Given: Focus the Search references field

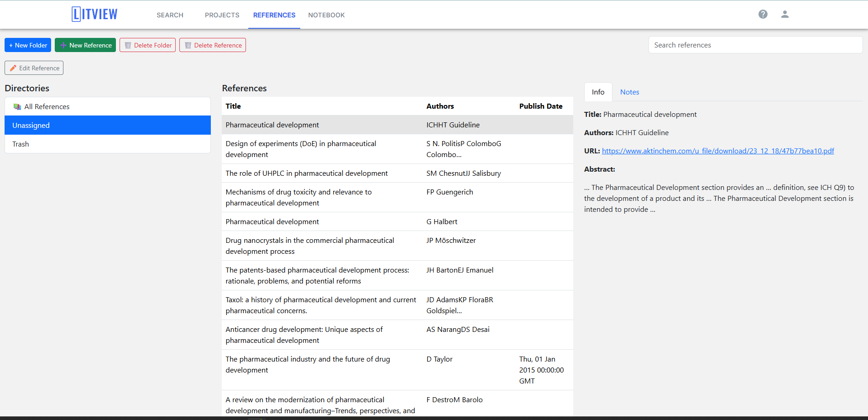Looking at the screenshot, I should coord(755,45).
